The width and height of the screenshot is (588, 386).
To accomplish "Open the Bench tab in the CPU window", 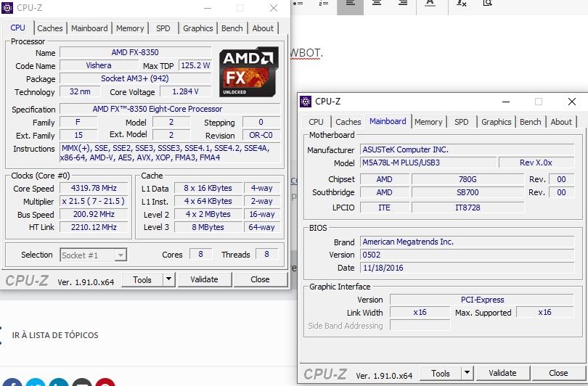I will 232,28.
